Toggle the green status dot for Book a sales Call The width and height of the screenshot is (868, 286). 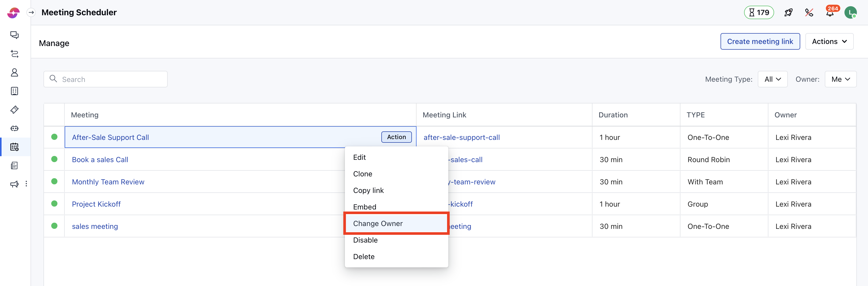point(54,159)
